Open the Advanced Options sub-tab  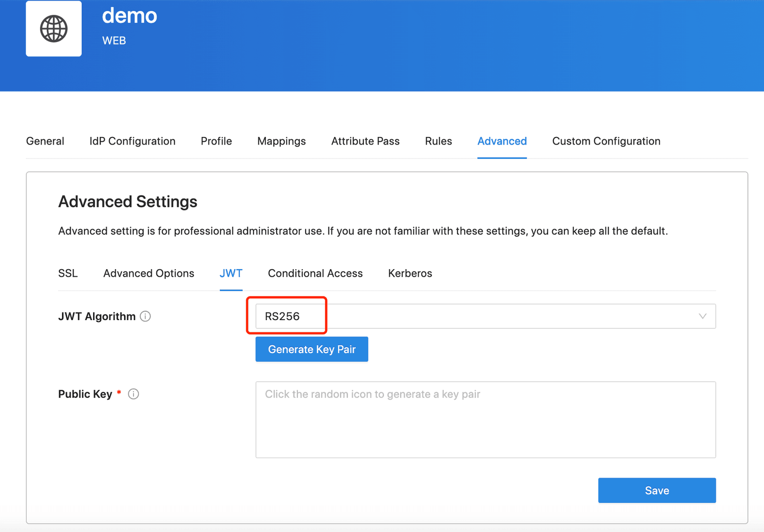(x=149, y=273)
